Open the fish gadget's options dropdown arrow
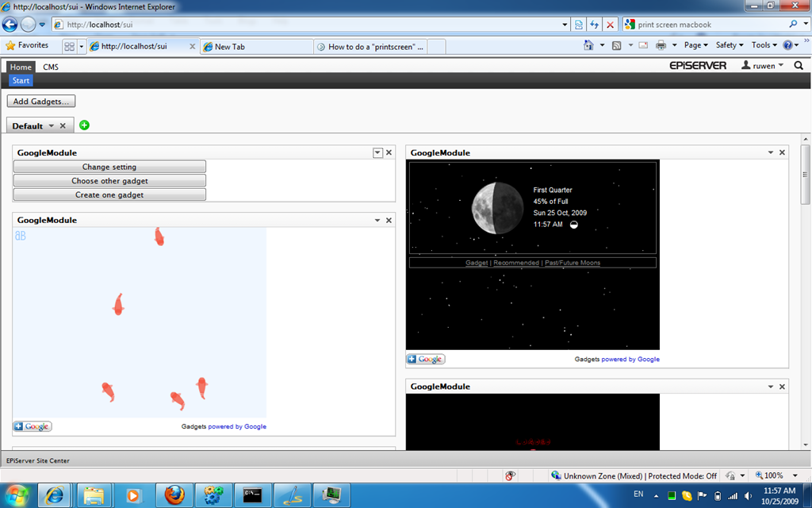 coord(377,221)
